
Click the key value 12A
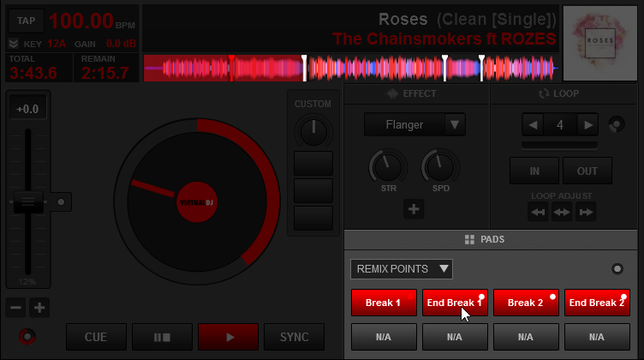tap(57, 44)
